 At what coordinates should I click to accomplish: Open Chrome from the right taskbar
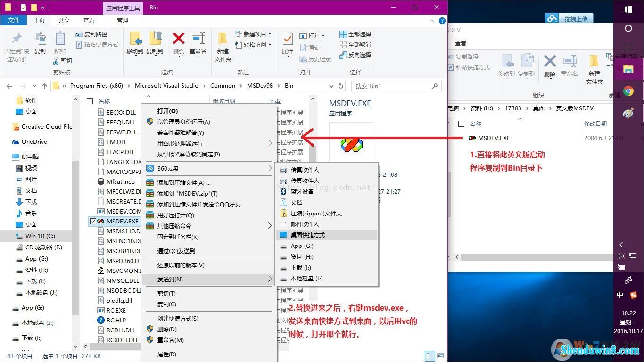pyautogui.click(x=628, y=91)
